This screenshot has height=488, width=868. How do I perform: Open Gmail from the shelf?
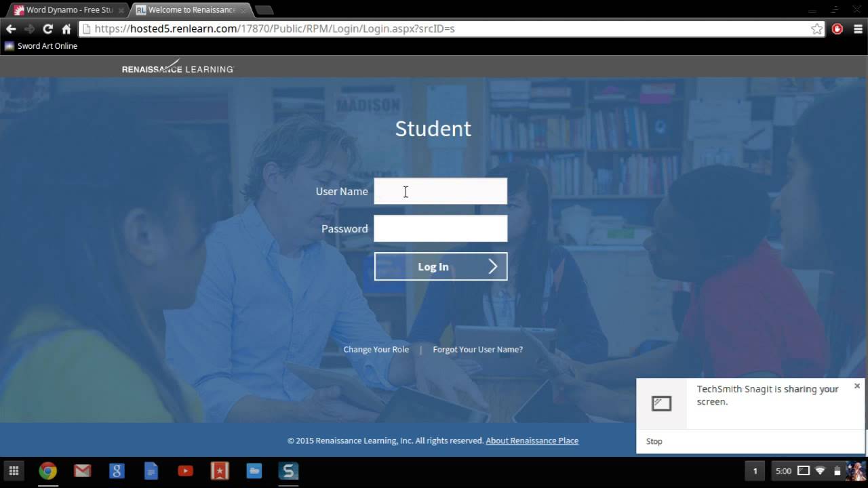click(x=83, y=471)
